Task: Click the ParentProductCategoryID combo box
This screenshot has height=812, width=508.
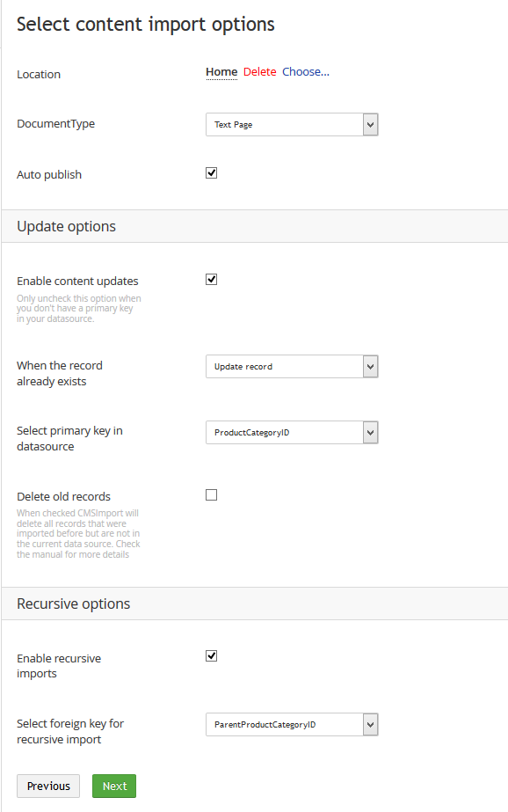Action: pyautogui.click(x=292, y=725)
